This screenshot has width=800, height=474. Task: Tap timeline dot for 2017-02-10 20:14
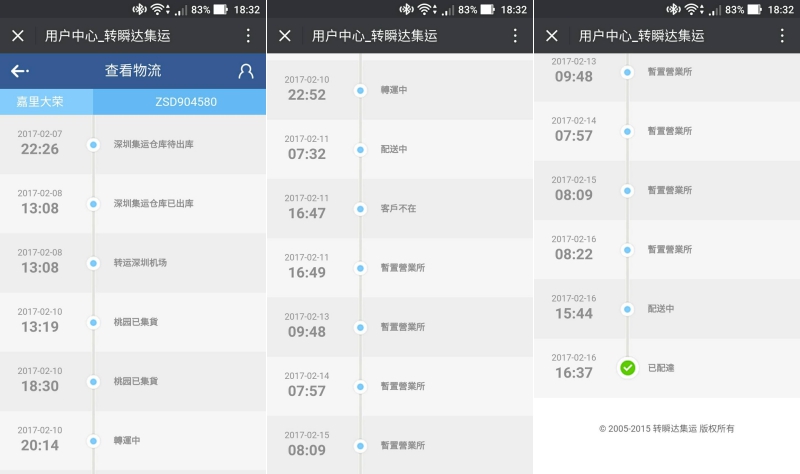[93, 441]
